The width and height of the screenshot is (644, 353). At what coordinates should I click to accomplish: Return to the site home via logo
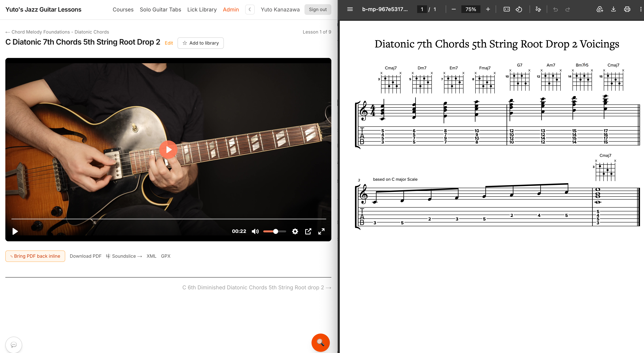coord(43,10)
